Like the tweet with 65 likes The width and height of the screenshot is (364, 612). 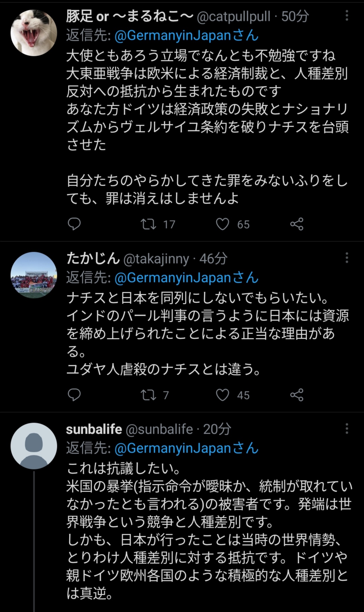coord(222,224)
